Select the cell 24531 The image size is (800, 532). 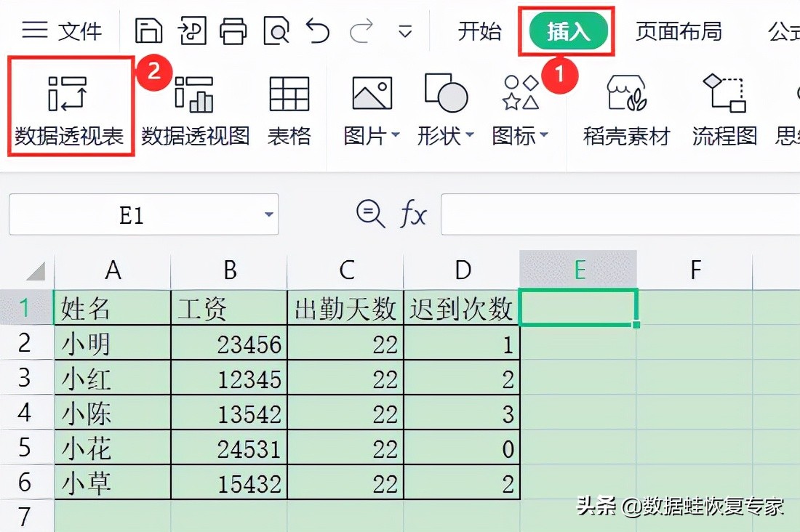pos(229,447)
